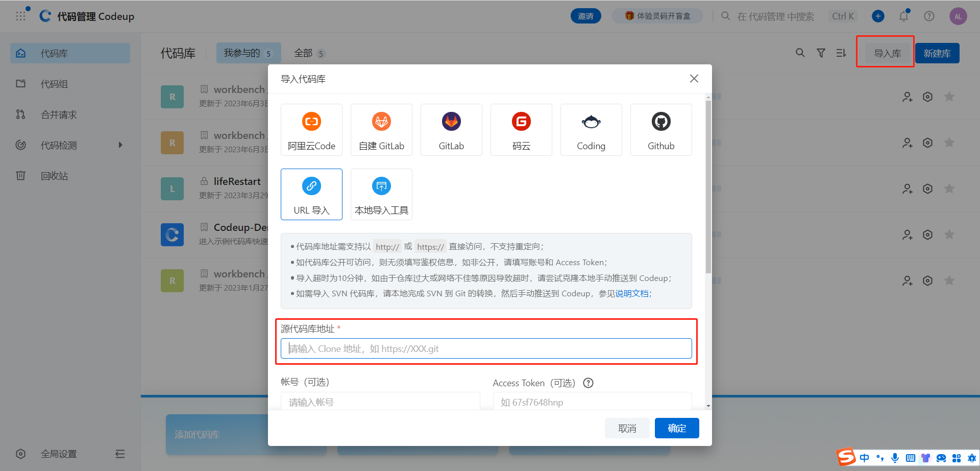Open the lifeRestart repository

click(237, 181)
